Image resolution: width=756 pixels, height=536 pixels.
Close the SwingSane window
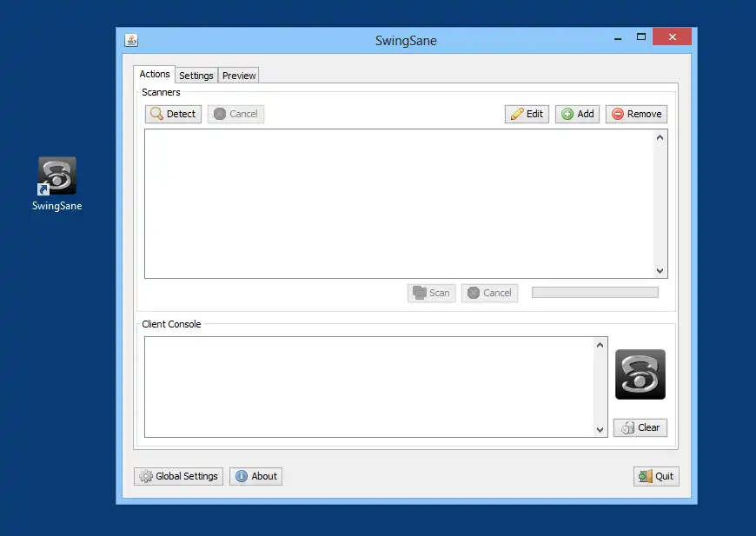672,36
